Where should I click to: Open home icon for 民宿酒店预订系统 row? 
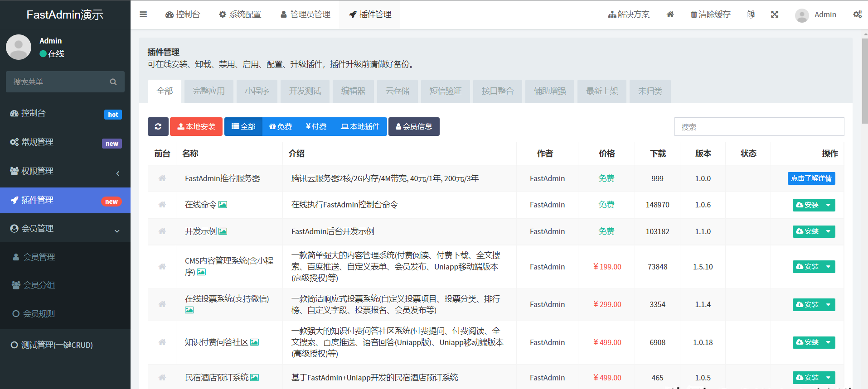coord(162,378)
